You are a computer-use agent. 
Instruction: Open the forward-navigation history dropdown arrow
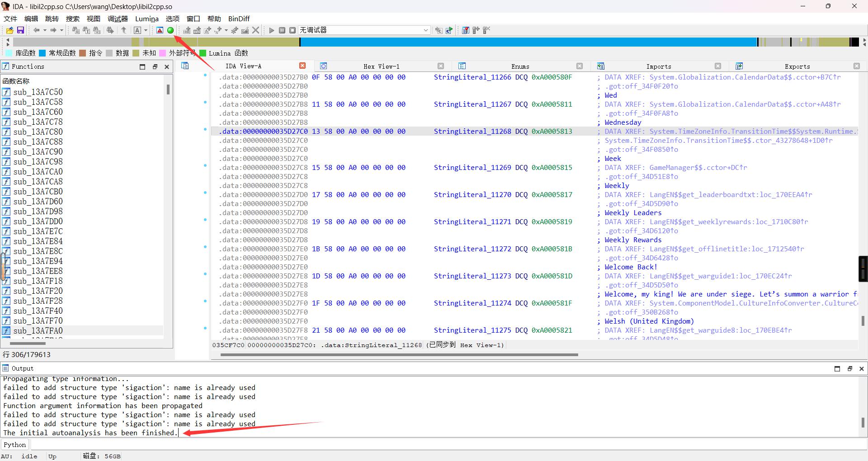61,30
